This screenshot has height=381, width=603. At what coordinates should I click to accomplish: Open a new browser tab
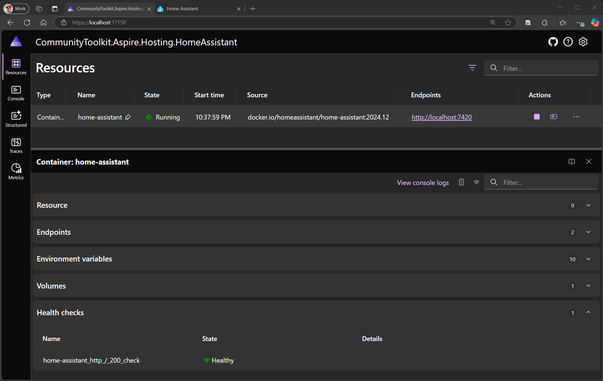pyautogui.click(x=253, y=8)
